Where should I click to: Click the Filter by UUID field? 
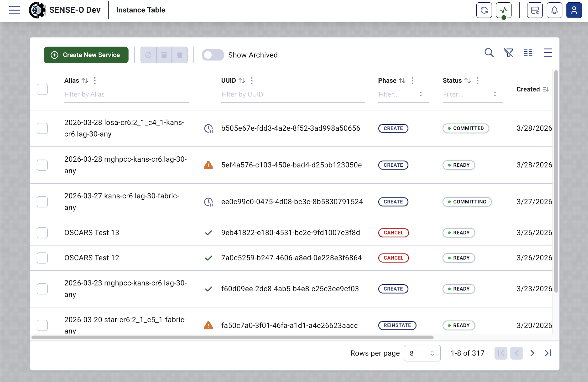[x=292, y=94]
